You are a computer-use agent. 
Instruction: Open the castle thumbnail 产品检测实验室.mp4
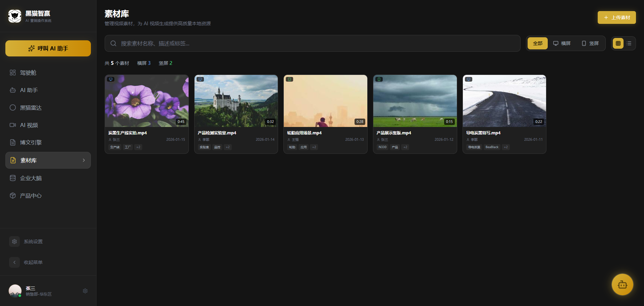[x=236, y=101]
